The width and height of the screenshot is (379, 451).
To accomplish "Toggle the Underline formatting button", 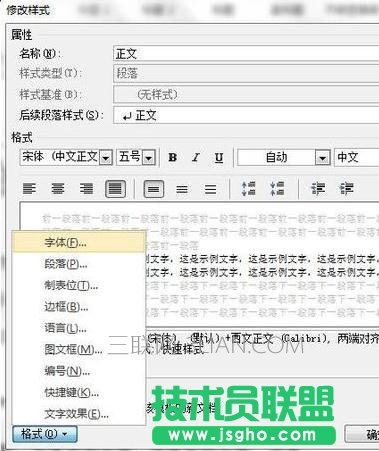I will (219, 157).
